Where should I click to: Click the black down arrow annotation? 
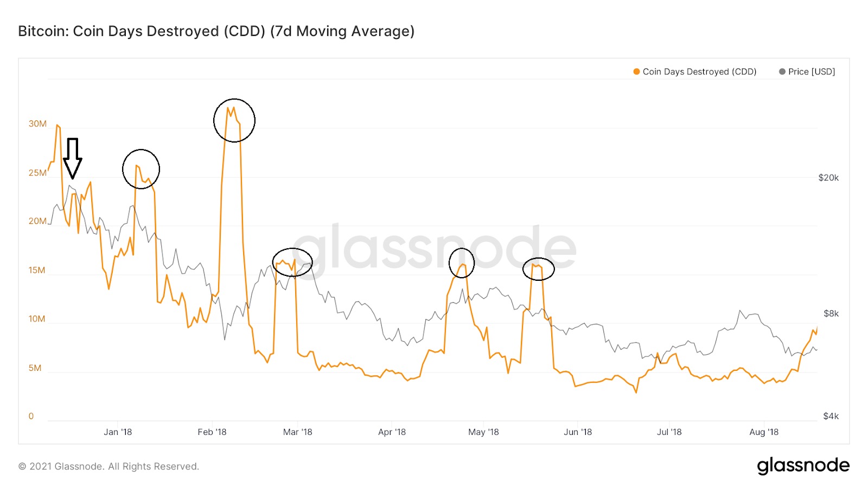pyautogui.click(x=72, y=158)
